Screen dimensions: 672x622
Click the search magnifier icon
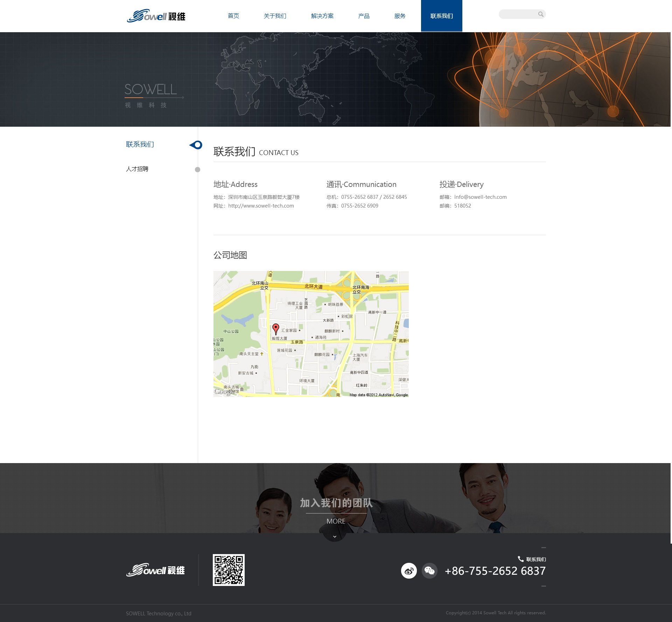click(x=541, y=14)
